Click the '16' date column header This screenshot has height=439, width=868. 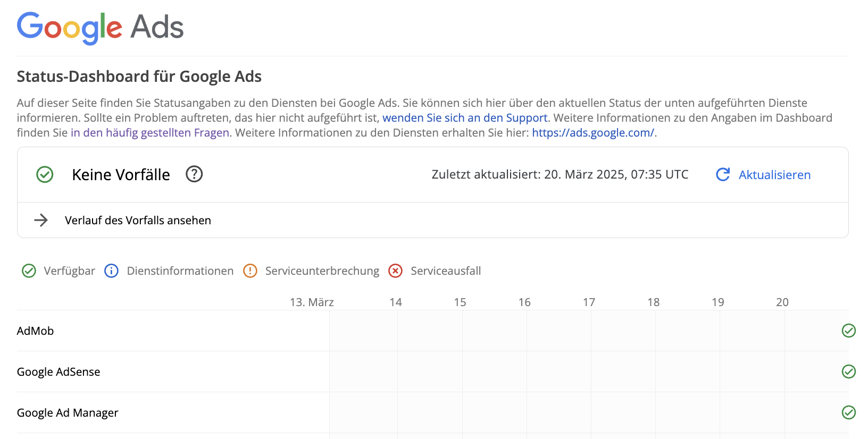[524, 302]
